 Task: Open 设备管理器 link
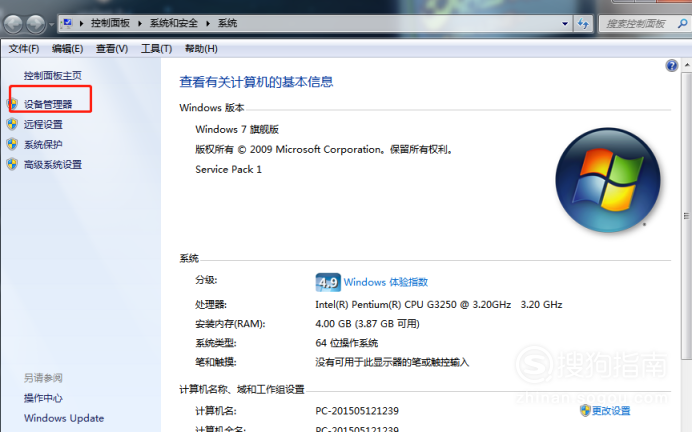48,104
